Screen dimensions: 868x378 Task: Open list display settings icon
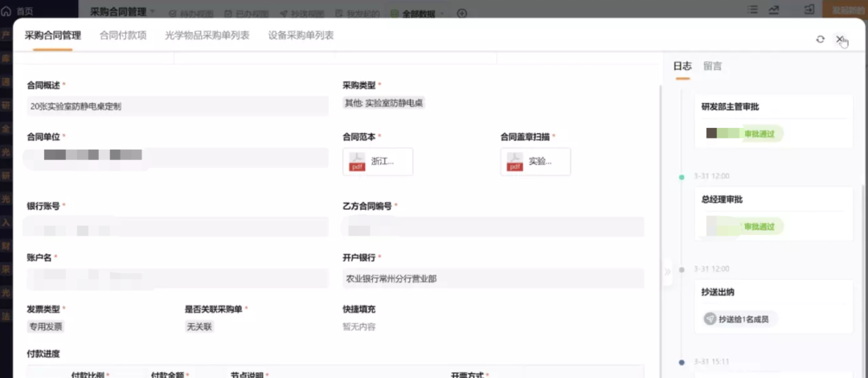pos(752,10)
